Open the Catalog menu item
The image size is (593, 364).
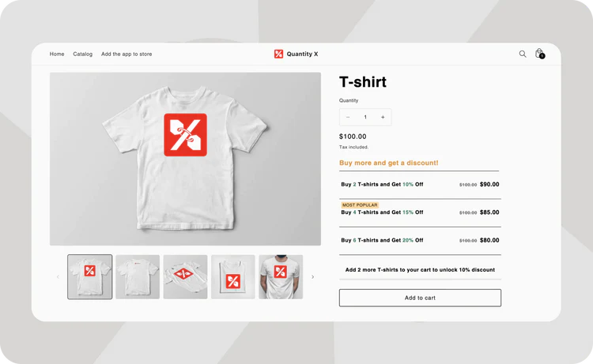[x=83, y=54]
